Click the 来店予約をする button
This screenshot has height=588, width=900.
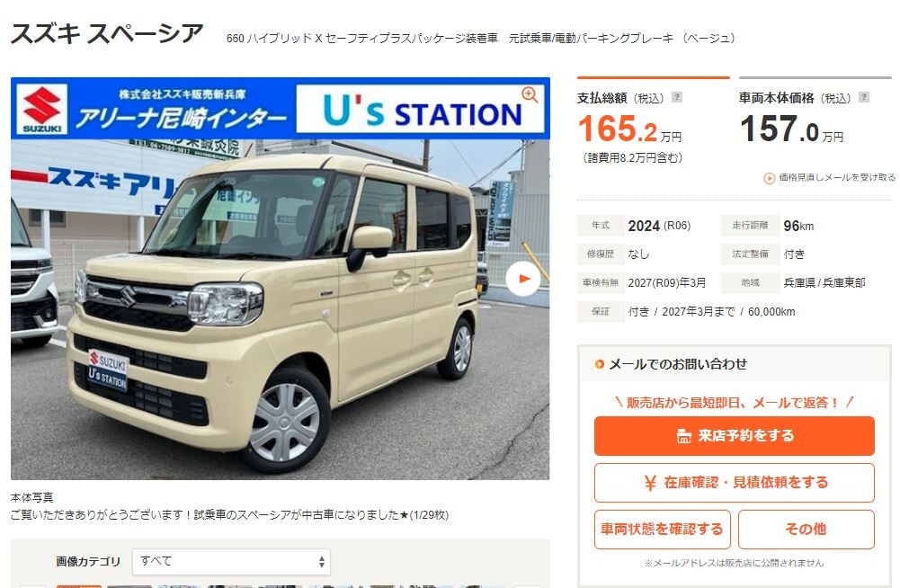(735, 436)
